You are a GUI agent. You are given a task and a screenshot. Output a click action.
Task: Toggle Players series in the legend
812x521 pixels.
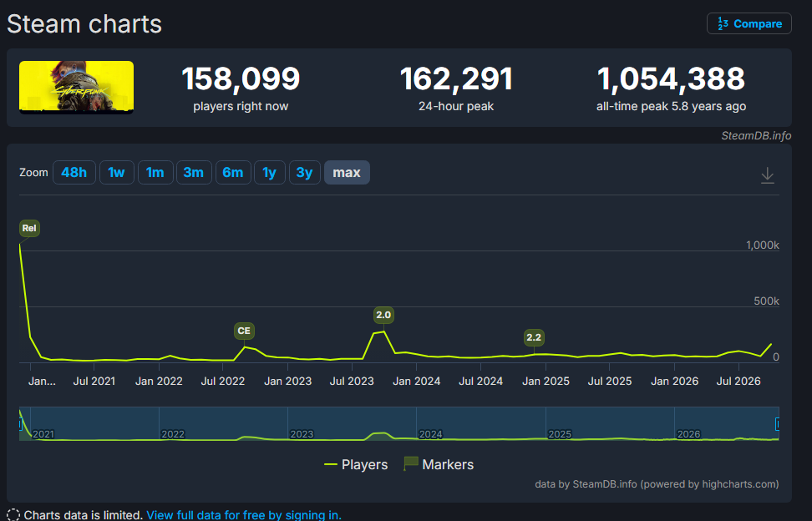pos(356,464)
